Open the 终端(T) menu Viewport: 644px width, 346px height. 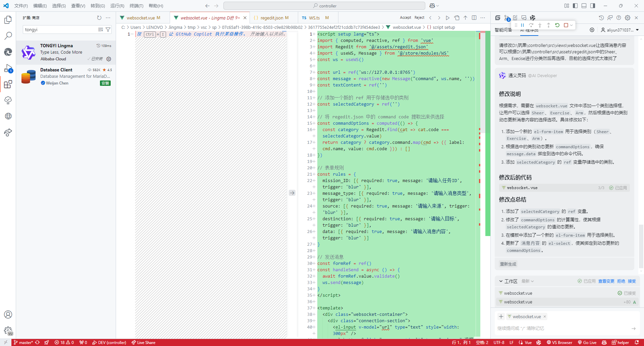(x=136, y=6)
